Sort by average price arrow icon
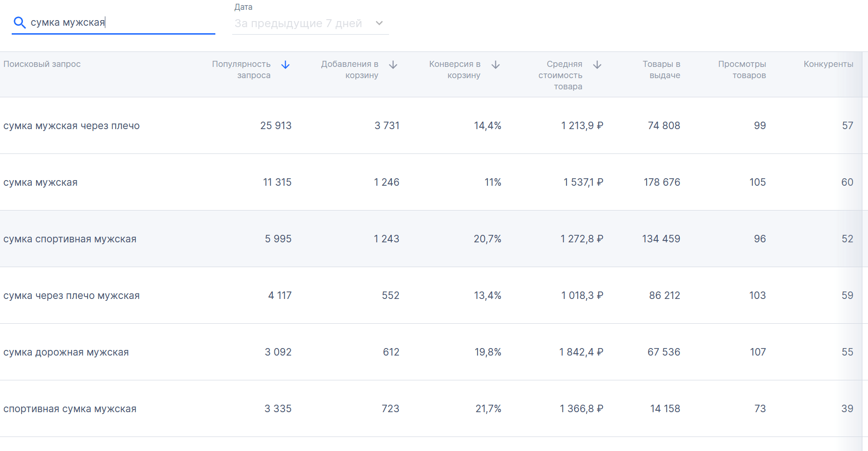 [x=597, y=65]
